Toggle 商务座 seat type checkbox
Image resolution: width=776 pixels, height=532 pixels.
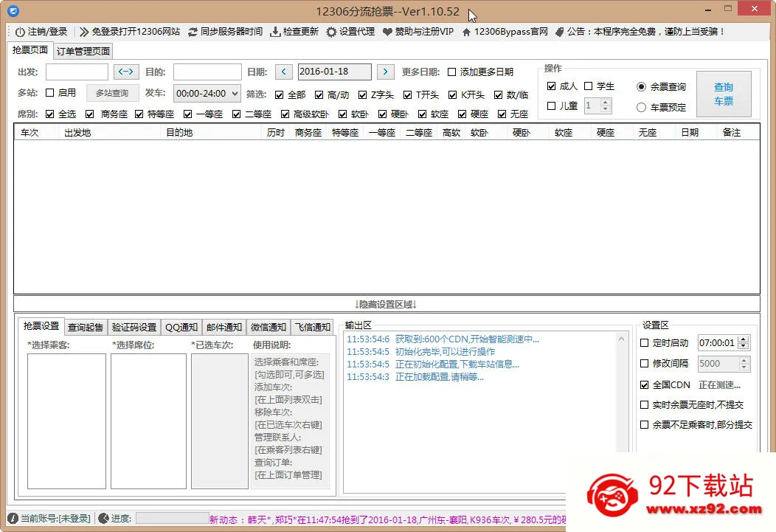[x=89, y=114]
